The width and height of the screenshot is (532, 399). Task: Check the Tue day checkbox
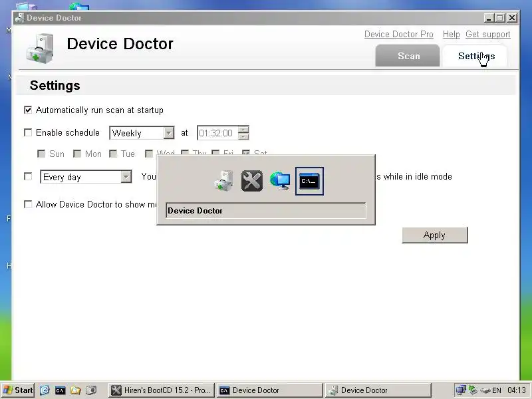click(113, 154)
